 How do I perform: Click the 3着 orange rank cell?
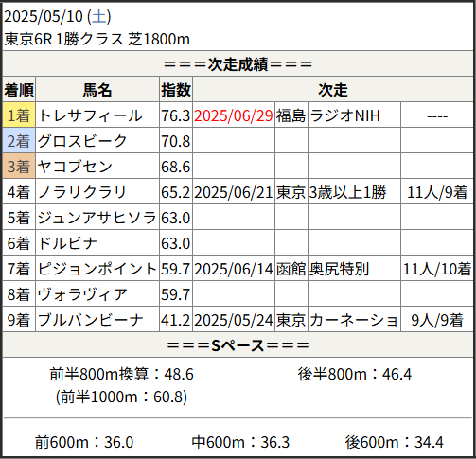pos(19,167)
